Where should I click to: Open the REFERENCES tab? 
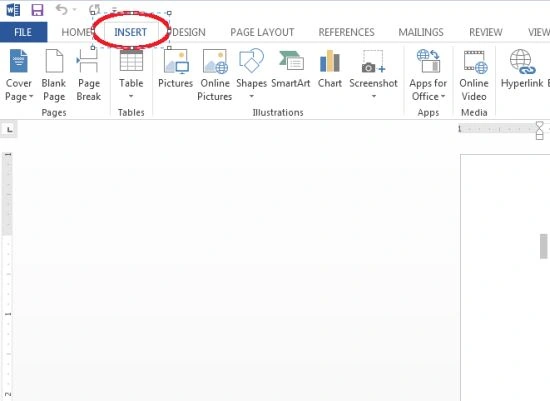click(346, 32)
